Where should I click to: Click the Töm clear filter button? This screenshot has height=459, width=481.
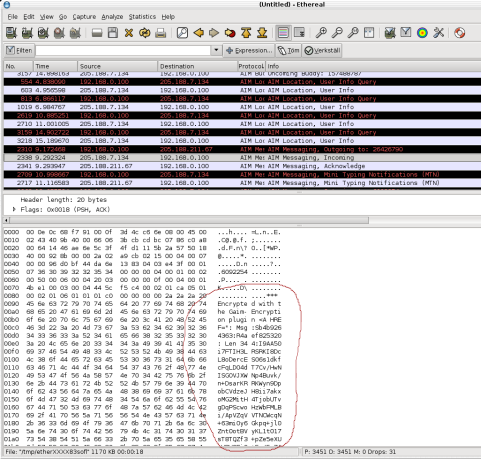pos(289,50)
